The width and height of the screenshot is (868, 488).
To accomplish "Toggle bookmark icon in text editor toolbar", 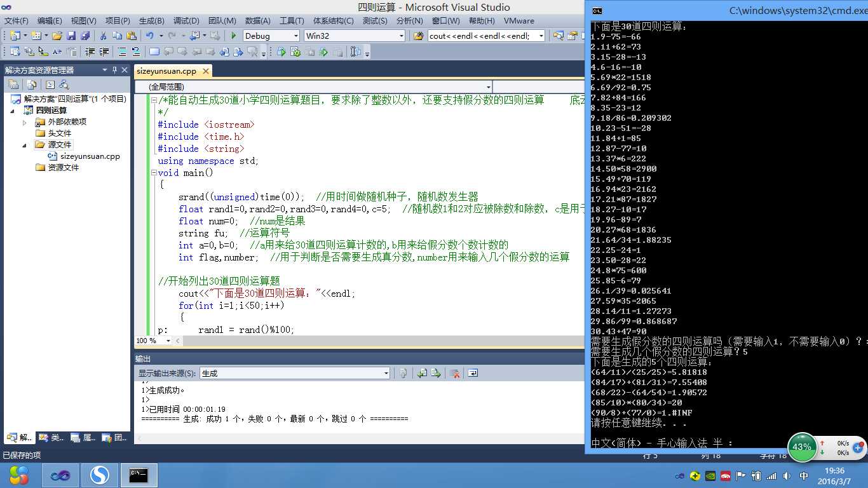I will coord(154,51).
